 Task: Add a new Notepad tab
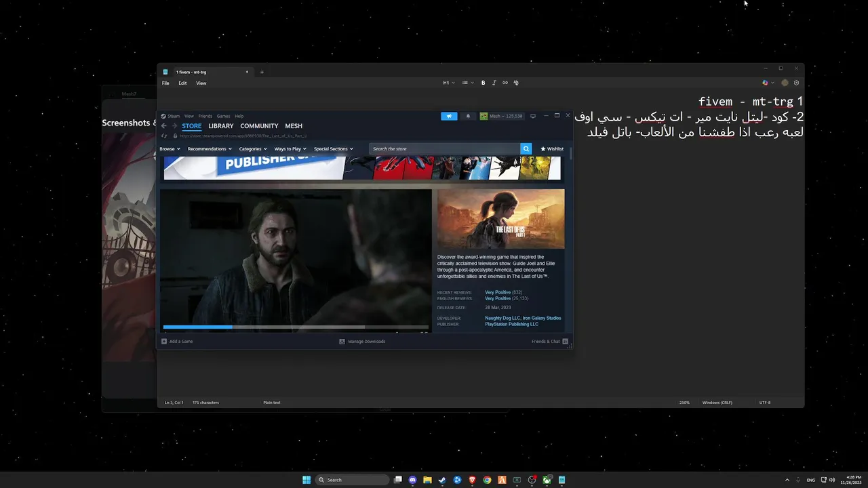click(262, 72)
